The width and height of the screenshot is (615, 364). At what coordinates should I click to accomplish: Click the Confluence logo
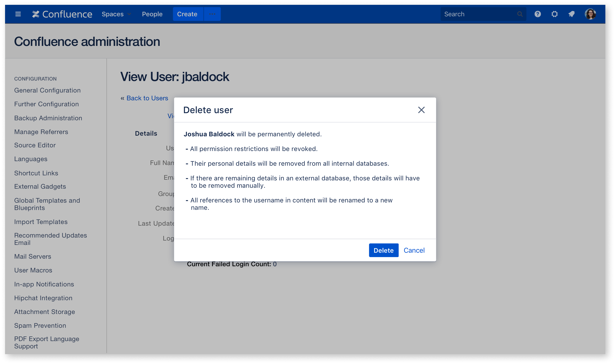pyautogui.click(x=62, y=14)
